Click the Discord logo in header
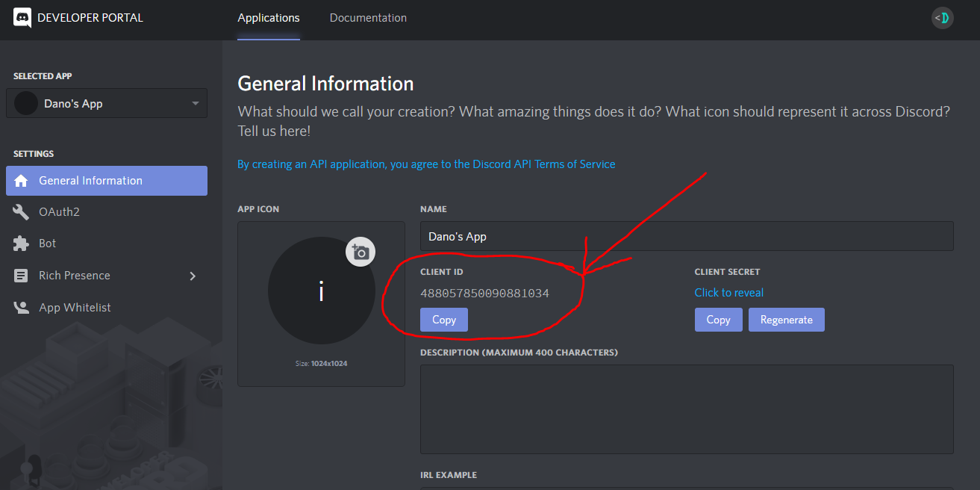Image resolution: width=980 pixels, height=490 pixels. point(22,18)
